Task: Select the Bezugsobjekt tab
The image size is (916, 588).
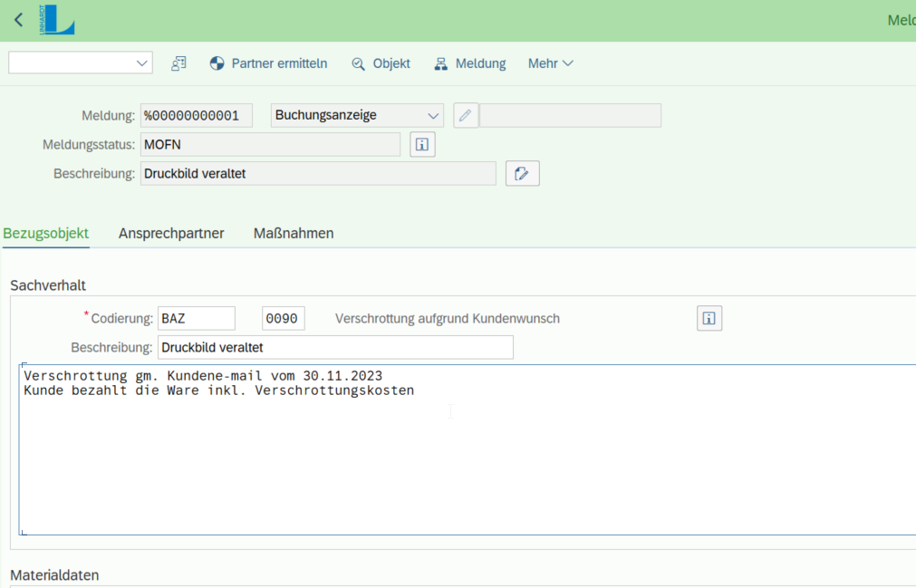Action: [x=45, y=233]
